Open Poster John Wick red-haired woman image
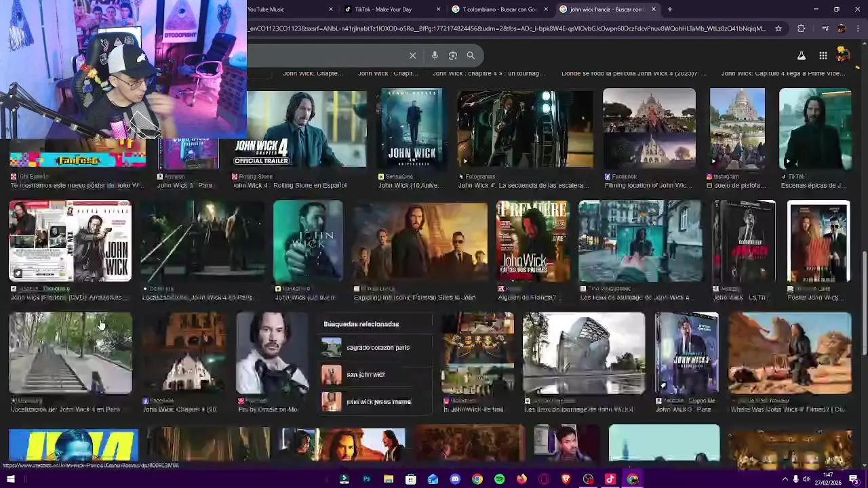868x488 pixels. click(x=818, y=241)
